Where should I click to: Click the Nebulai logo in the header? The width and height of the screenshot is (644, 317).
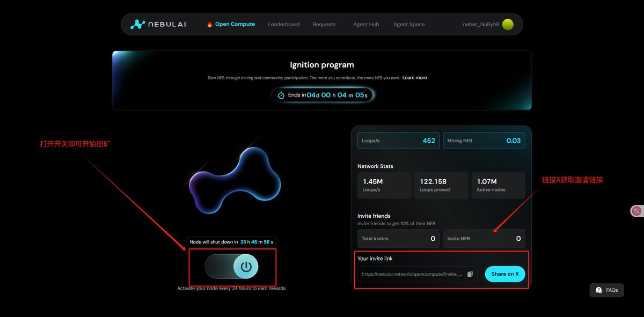tap(158, 24)
